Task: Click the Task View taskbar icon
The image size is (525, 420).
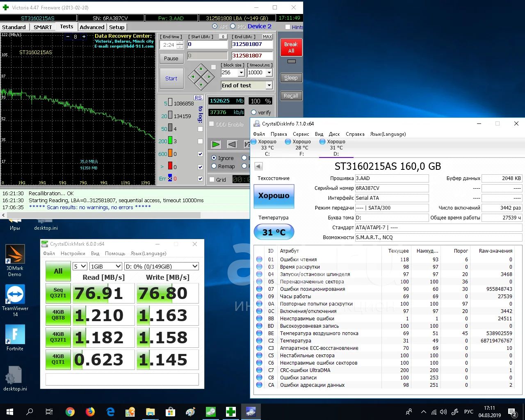Action: (49, 412)
